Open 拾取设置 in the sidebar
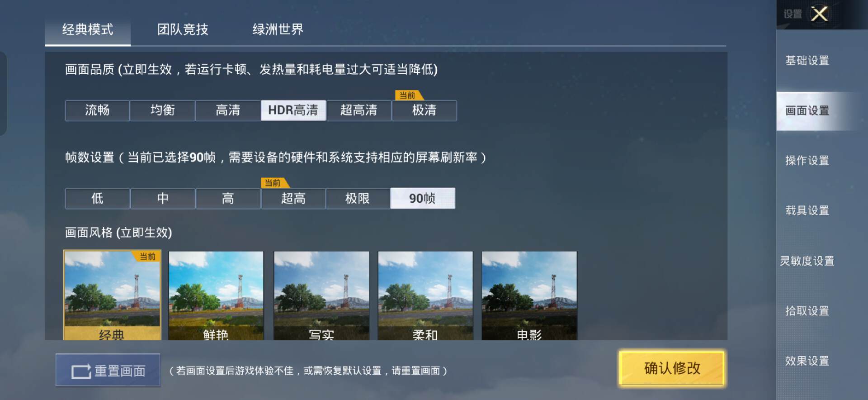The width and height of the screenshot is (868, 400). pos(807,311)
